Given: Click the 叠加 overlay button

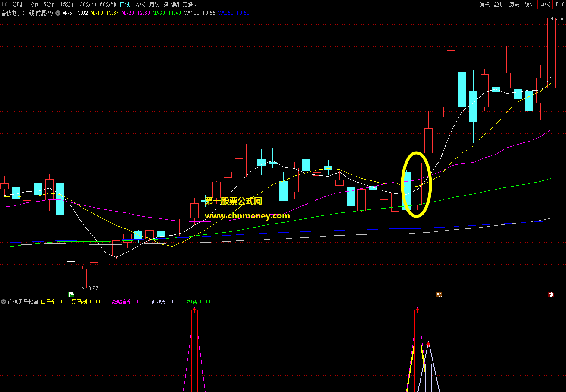Looking at the screenshot, I should (500, 4).
